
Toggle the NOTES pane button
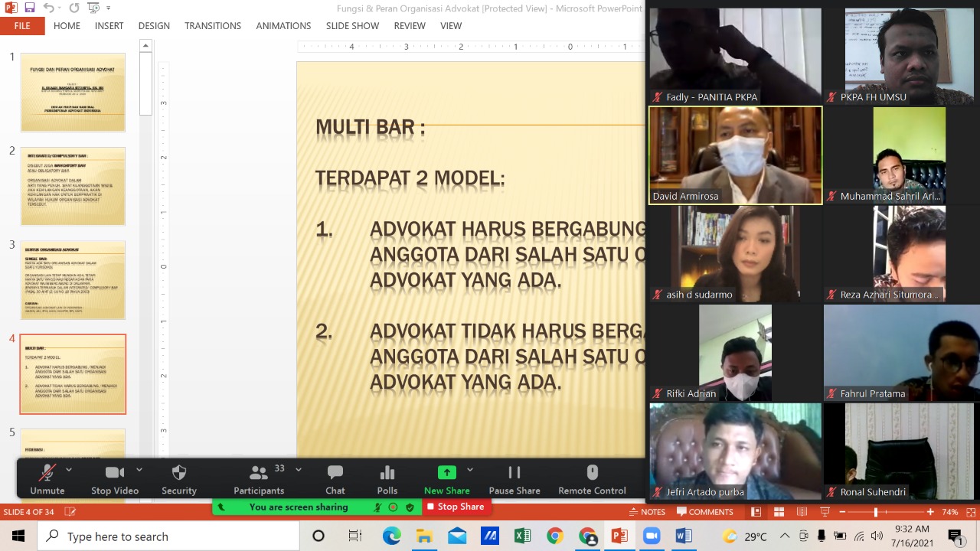[647, 512]
